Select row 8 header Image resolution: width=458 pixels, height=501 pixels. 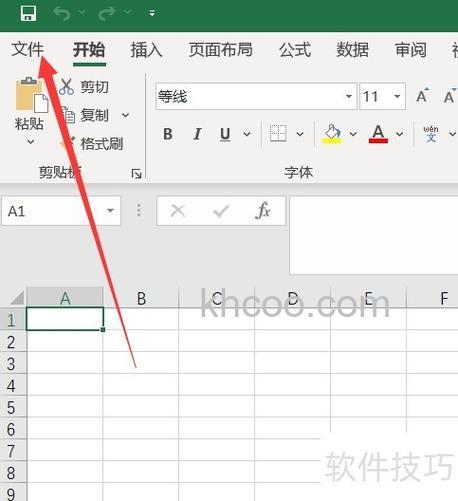pyautogui.click(x=13, y=473)
